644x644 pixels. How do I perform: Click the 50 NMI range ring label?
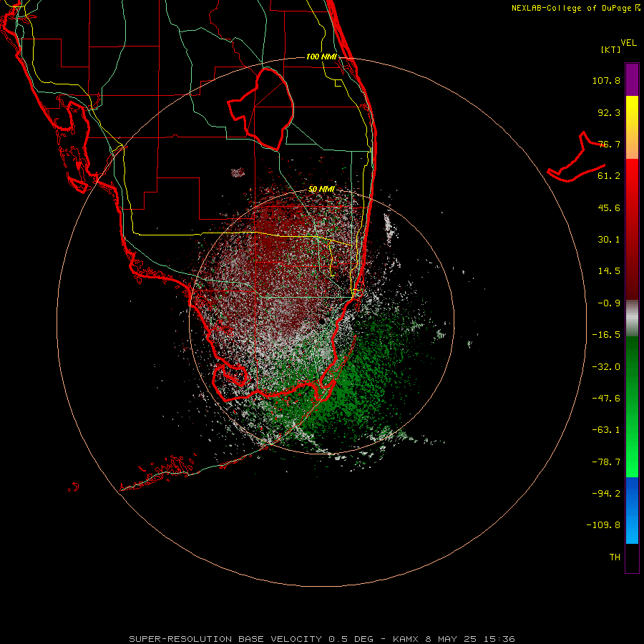pos(321,190)
